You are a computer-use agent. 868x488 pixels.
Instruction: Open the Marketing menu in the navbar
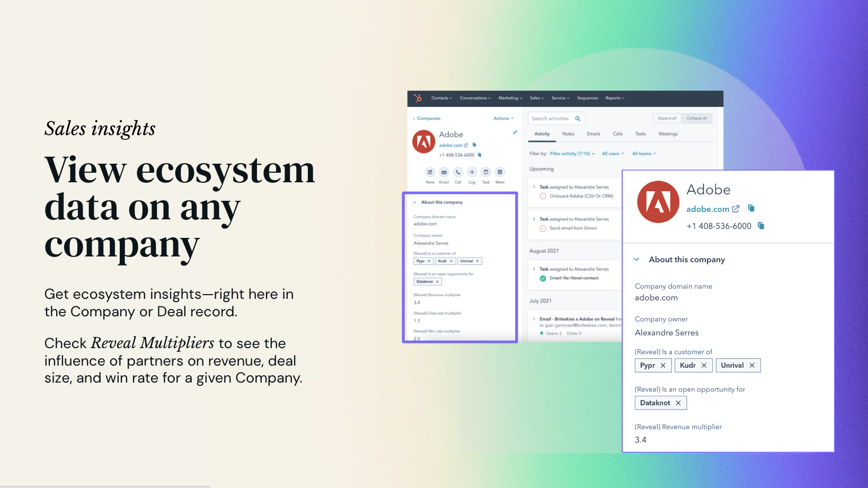(510, 98)
